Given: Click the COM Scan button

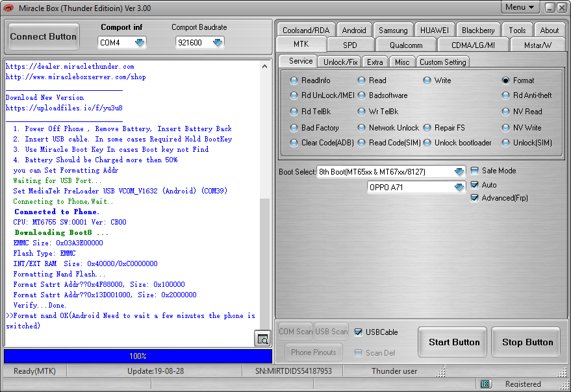Looking at the screenshot, I should [x=296, y=332].
